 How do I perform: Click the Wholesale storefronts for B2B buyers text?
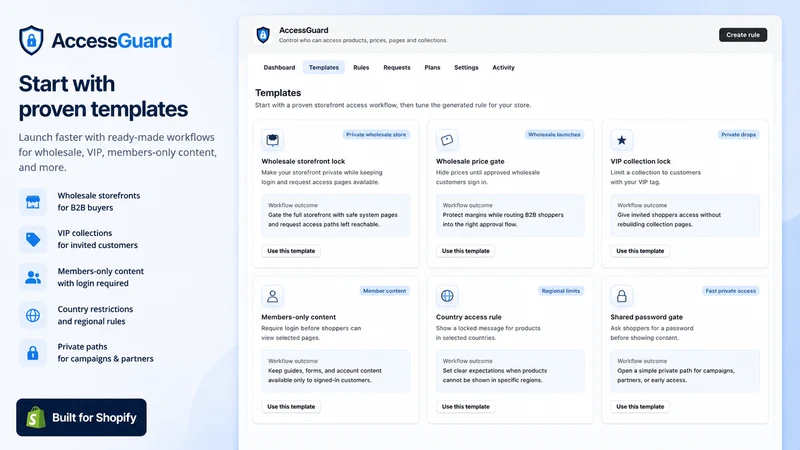[98, 202]
